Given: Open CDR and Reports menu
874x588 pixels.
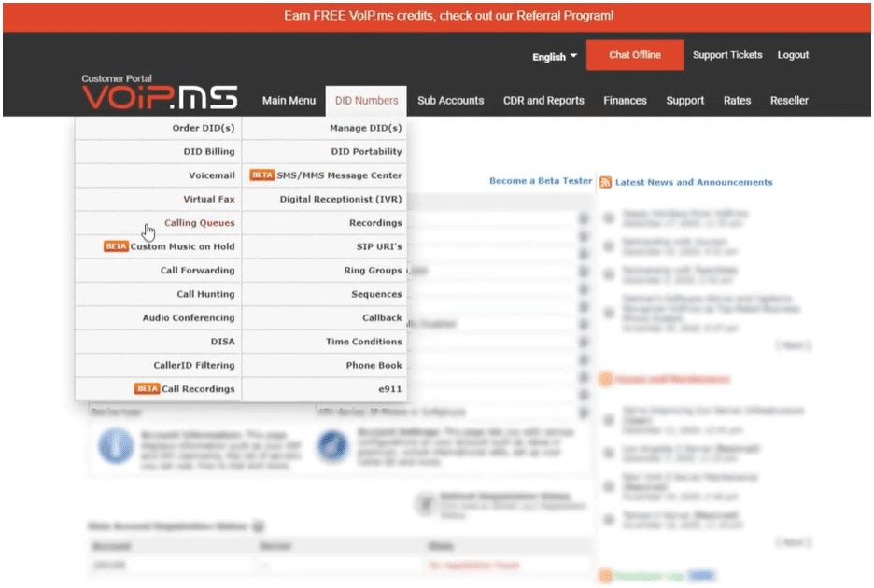Looking at the screenshot, I should click(543, 100).
